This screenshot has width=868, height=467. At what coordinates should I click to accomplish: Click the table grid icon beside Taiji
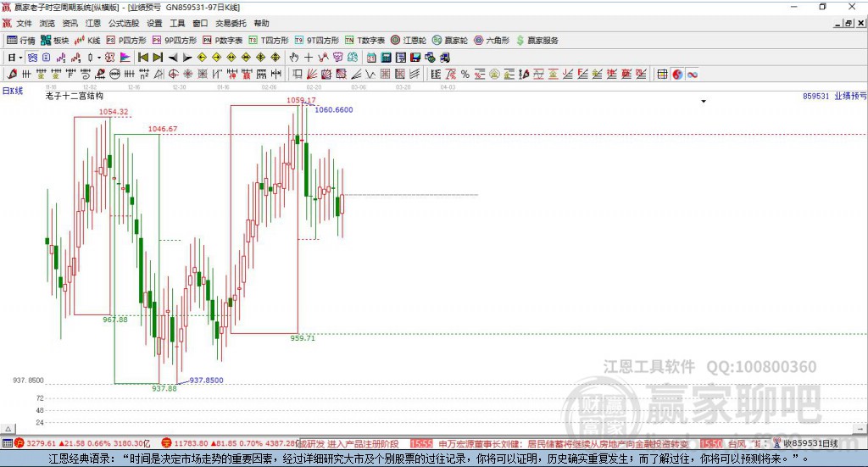click(662, 74)
